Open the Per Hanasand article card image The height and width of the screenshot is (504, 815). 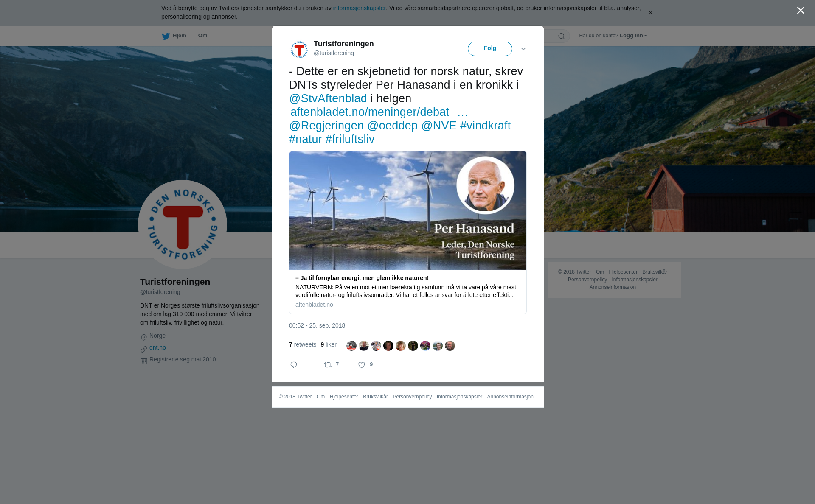pyautogui.click(x=408, y=211)
